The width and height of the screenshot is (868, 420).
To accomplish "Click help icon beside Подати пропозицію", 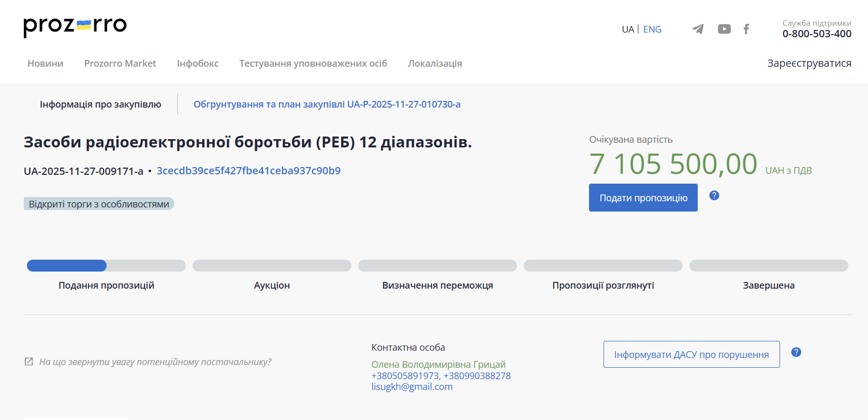I will tap(714, 196).
